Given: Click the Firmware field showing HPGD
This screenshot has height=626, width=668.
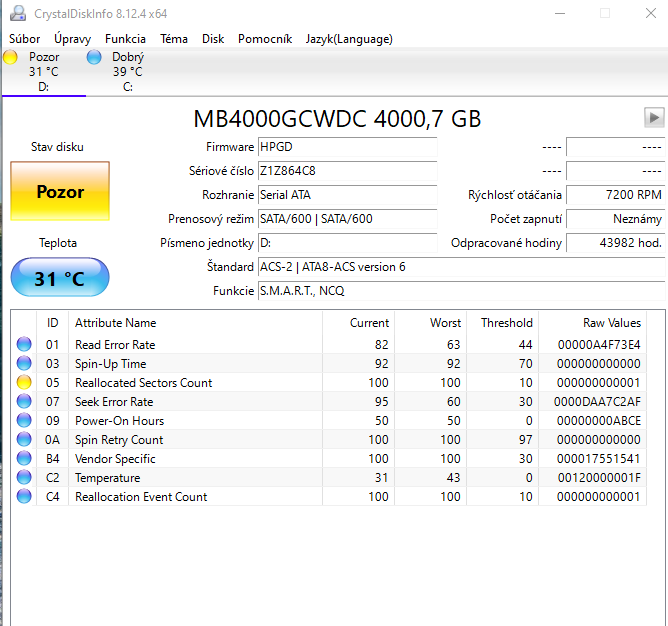Looking at the screenshot, I should pyautogui.click(x=348, y=147).
